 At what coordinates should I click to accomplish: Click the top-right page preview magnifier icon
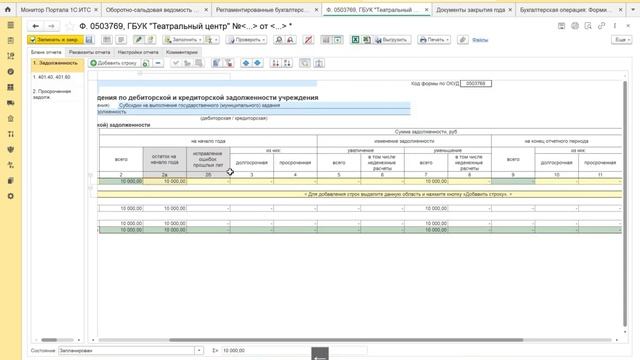click(x=588, y=26)
